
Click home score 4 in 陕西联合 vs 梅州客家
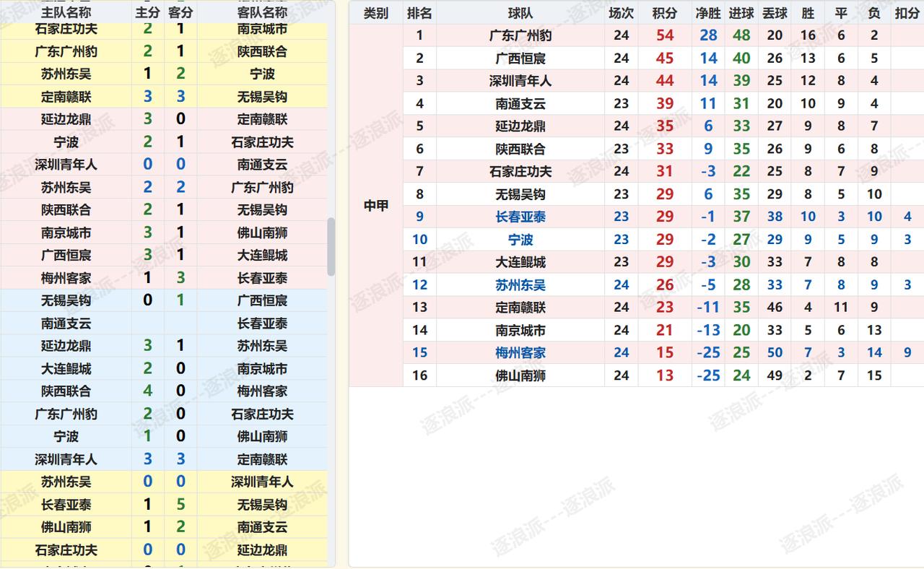point(148,391)
